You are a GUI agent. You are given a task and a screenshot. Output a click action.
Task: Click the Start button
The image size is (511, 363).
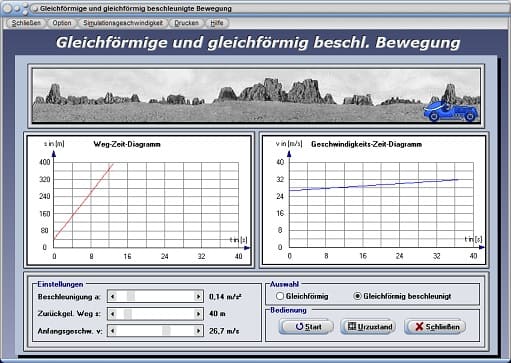click(x=306, y=327)
